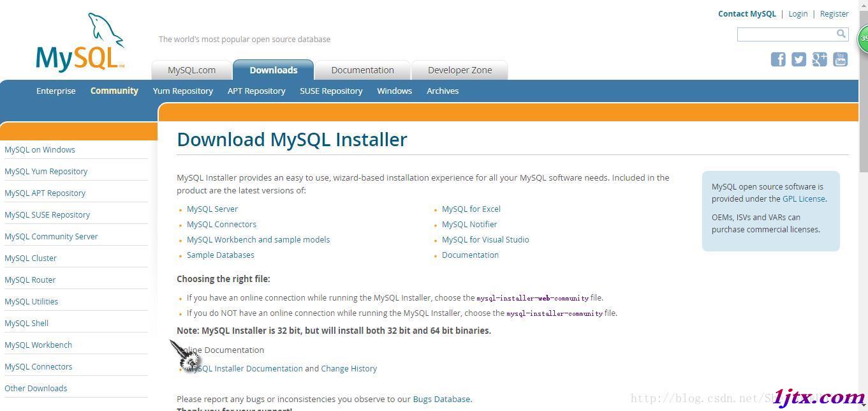The image size is (868, 411).
Task: Open SUSE Repository in the blue navigation bar
Action: [x=331, y=91]
